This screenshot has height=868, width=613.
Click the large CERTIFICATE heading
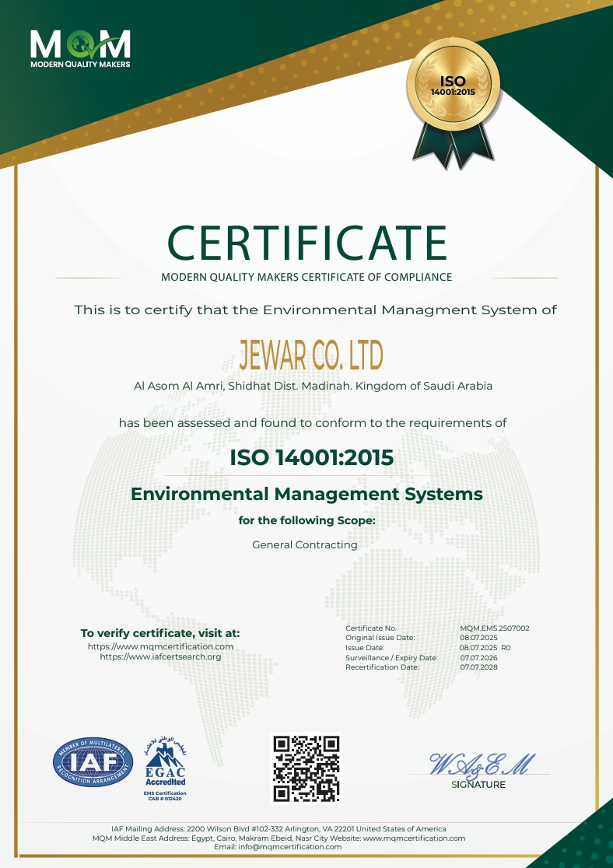[x=306, y=243]
